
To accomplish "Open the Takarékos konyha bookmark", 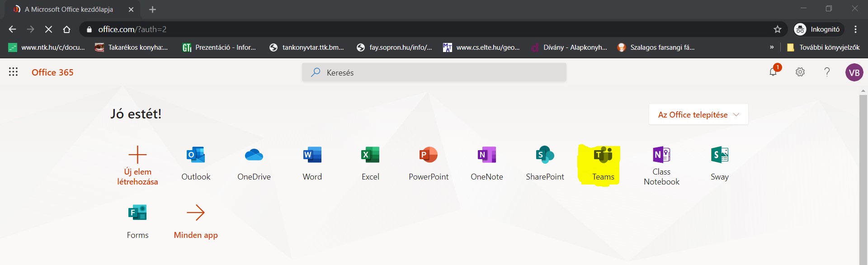I will (x=131, y=47).
